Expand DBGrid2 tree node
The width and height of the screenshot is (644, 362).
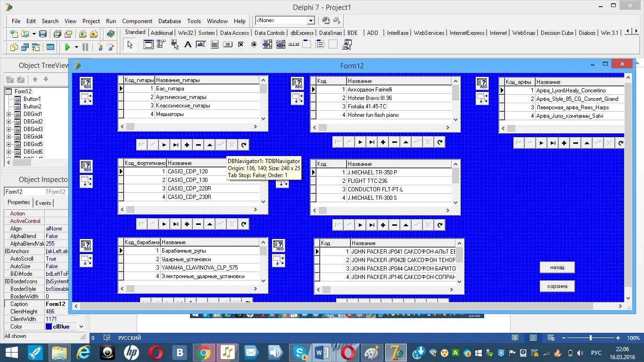[8, 122]
